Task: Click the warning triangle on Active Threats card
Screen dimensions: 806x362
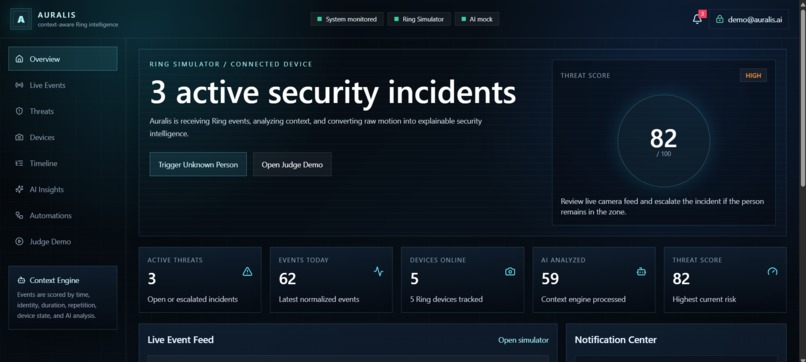Action: point(247,272)
